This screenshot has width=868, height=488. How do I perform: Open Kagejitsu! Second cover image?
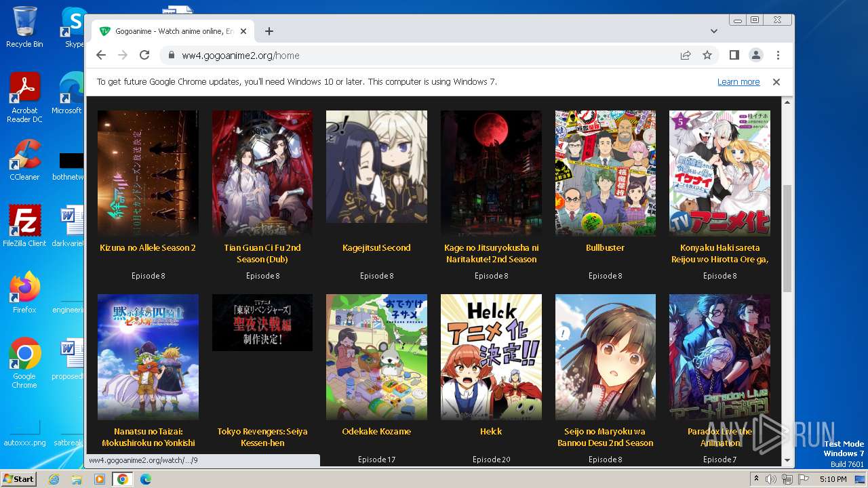[x=376, y=167]
